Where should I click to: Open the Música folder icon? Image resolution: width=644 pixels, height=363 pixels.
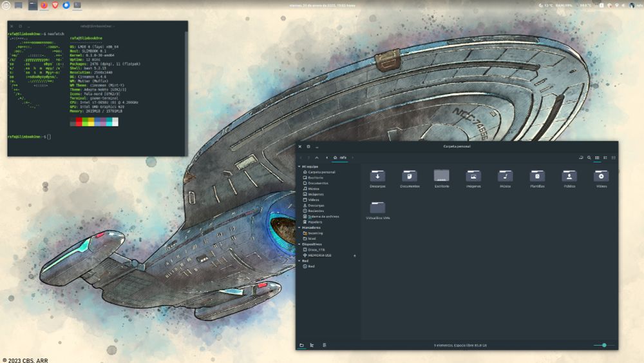pyautogui.click(x=505, y=176)
